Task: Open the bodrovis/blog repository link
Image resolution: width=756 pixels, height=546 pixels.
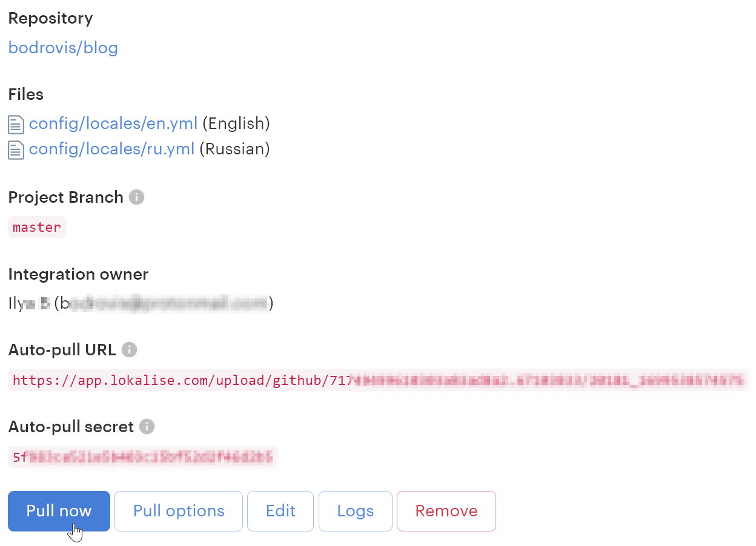Action: (x=63, y=48)
